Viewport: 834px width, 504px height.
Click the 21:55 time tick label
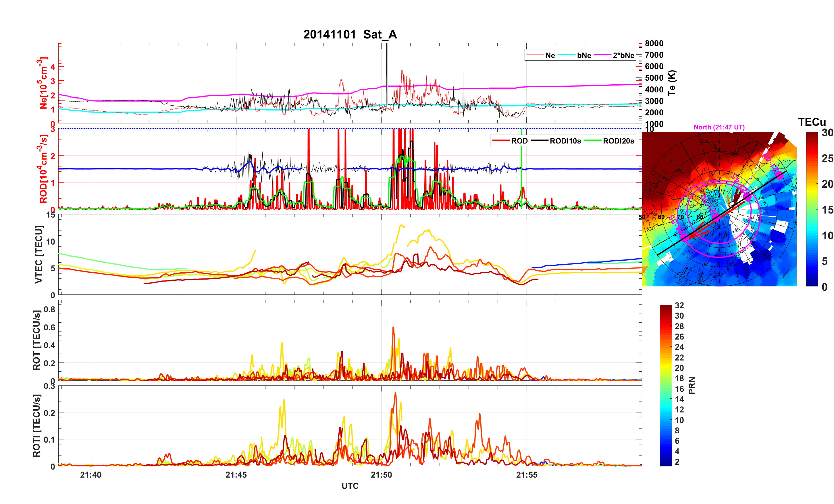click(526, 474)
